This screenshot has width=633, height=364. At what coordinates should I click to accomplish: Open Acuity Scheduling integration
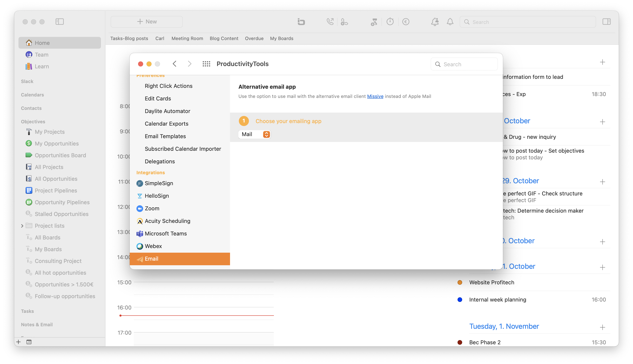tap(180, 221)
